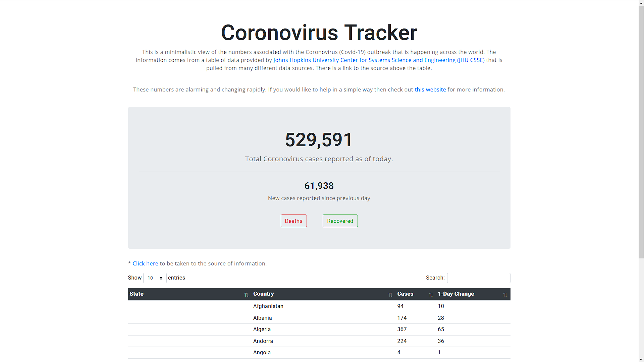Image resolution: width=644 pixels, height=362 pixels.
Task: Select the Afghanistan row in the table
Action: 319,306
